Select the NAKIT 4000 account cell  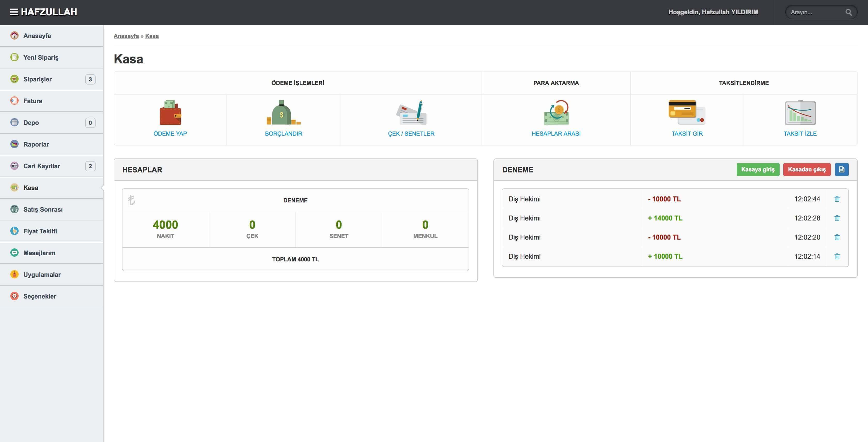click(165, 229)
